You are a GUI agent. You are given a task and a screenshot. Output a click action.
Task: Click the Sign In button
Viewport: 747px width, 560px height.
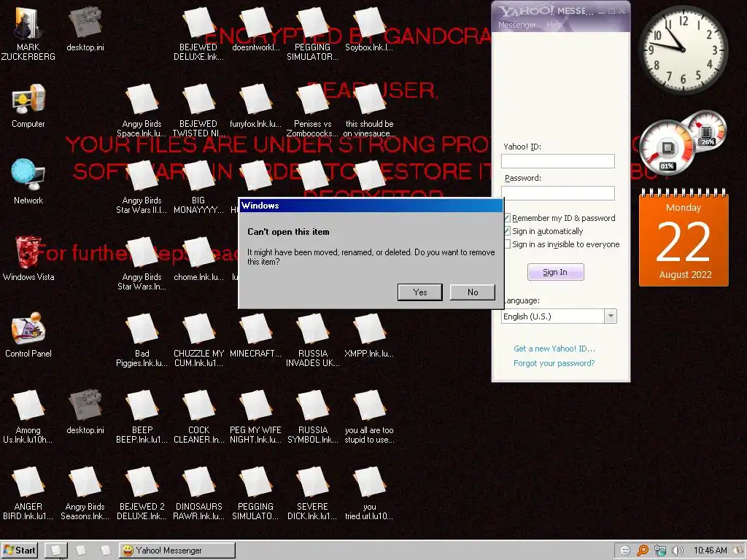click(x=555, y=272)
